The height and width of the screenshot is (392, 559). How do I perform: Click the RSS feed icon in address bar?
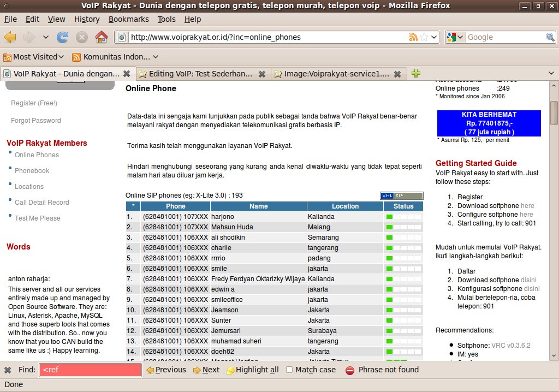pos(414,37)
